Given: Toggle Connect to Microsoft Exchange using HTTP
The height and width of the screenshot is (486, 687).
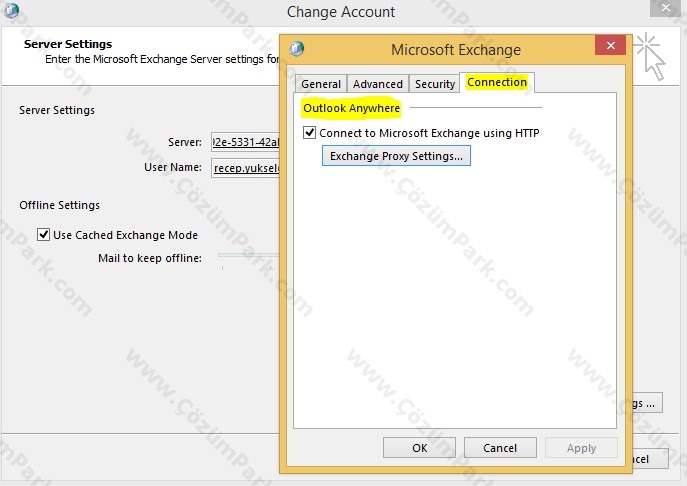Looking at the screenshot, I should (x=309, y=132).
